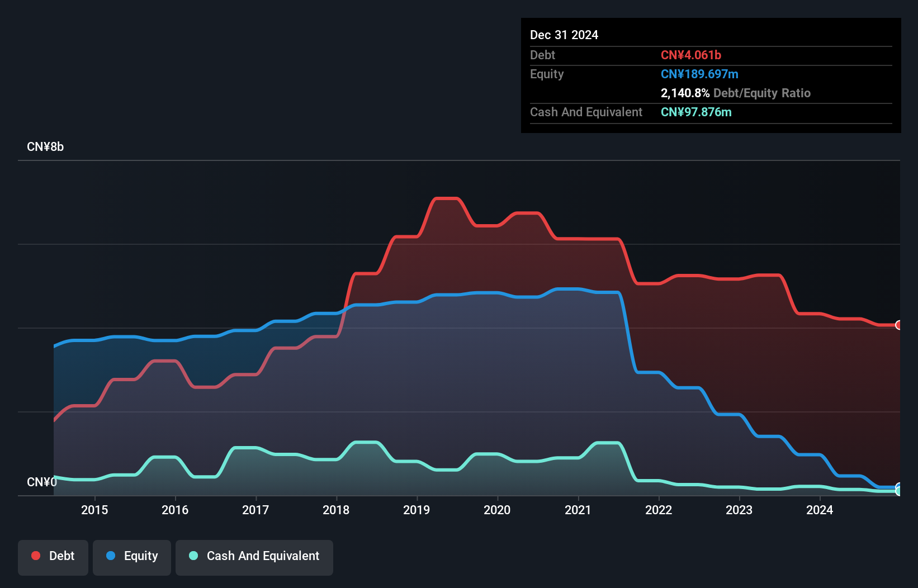Click the CN¥8b y-axis label
Viewport: 918px width, 588px height.
click(45, 147)
